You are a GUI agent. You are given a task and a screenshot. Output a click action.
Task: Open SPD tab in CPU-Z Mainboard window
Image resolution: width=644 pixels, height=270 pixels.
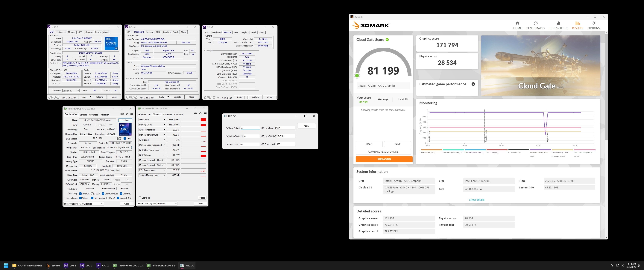tap(158, 32)
